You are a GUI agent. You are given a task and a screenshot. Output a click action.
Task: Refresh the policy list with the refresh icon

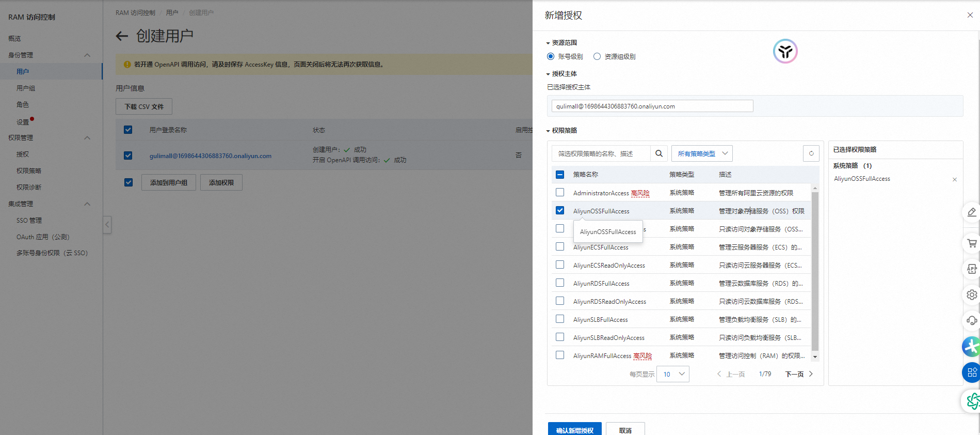tap(811, 153)
